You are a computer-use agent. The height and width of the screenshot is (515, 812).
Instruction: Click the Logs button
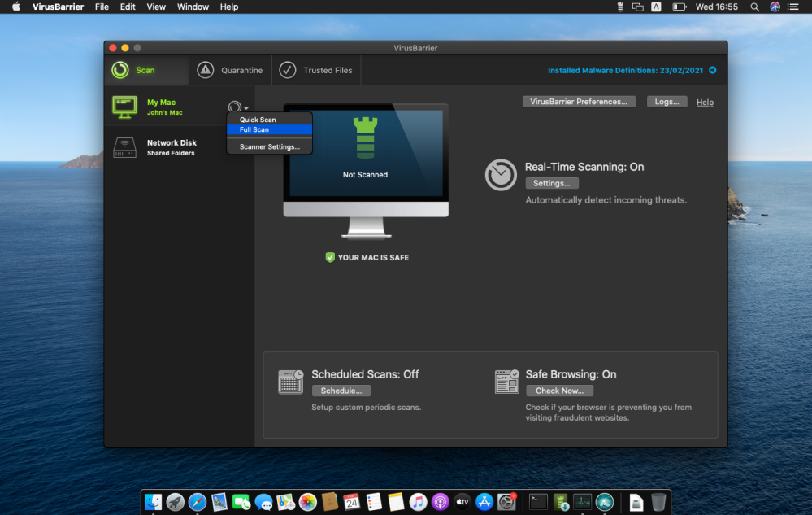click(x=667, y=102)
